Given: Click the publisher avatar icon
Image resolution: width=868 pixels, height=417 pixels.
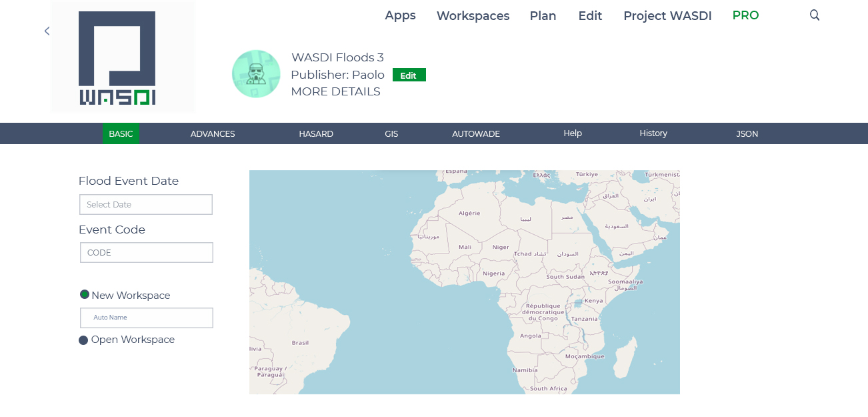Looking at the screenshot, I should click(x=256, y=74).
